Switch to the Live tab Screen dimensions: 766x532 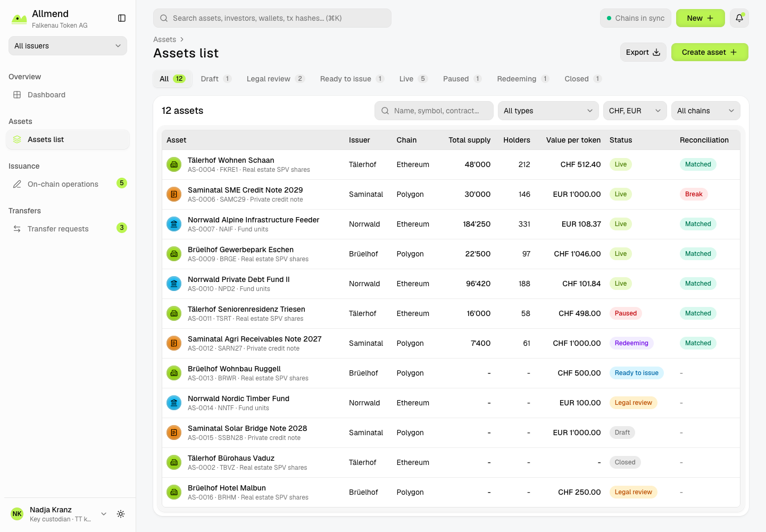[x=413, y=79]
